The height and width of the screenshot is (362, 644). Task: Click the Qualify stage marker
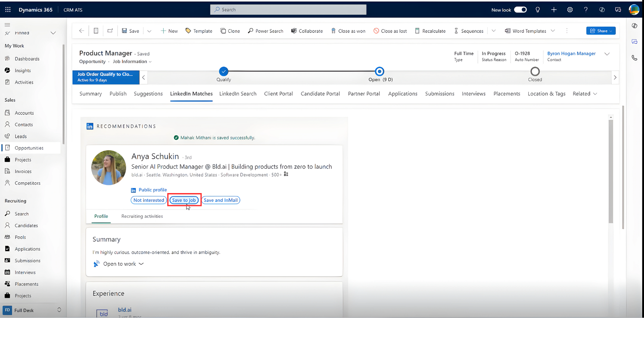click(224, 71)
